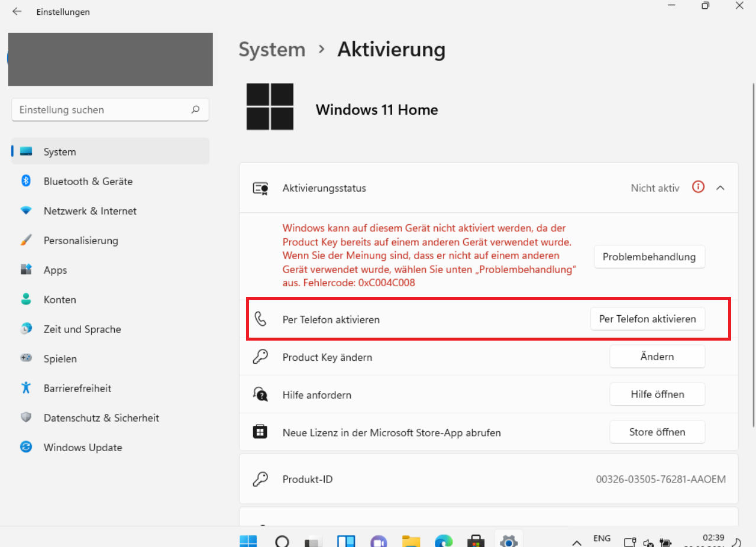This screenshot has height=547, width=756.
Task: Click the Einstellung suchen search field
Action: pyautogui.click(x=104, y=110)
